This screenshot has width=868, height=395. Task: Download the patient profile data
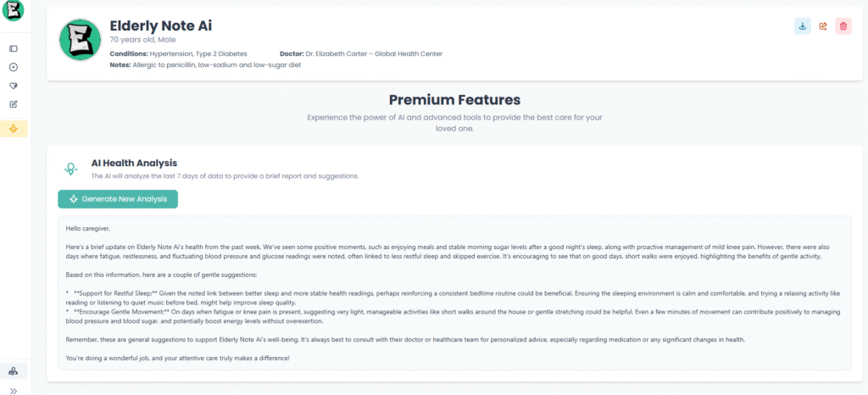(x=802, y=26)
